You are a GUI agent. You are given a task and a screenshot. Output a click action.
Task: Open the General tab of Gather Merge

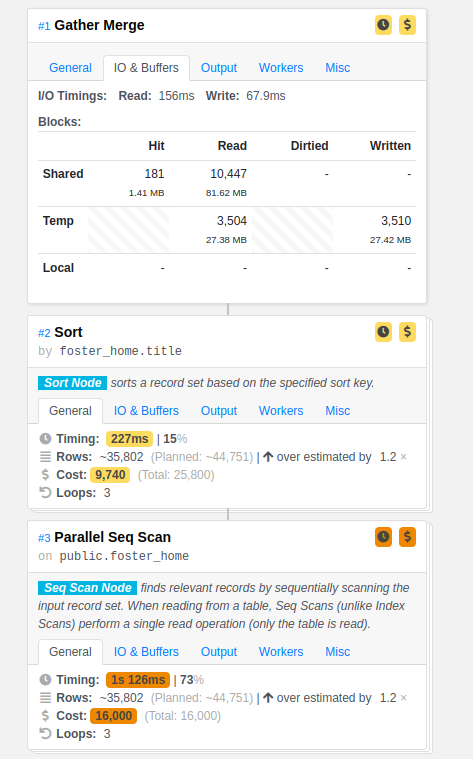pos(70,68)
